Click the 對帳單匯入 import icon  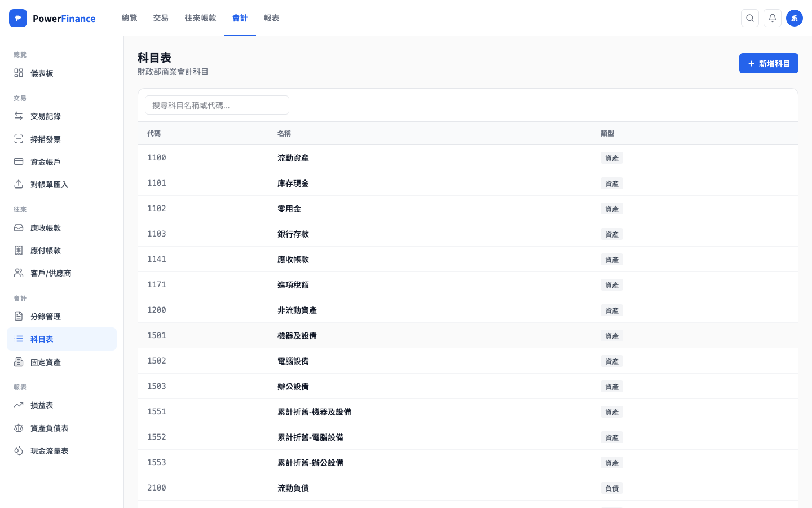[x=20, y=184]
